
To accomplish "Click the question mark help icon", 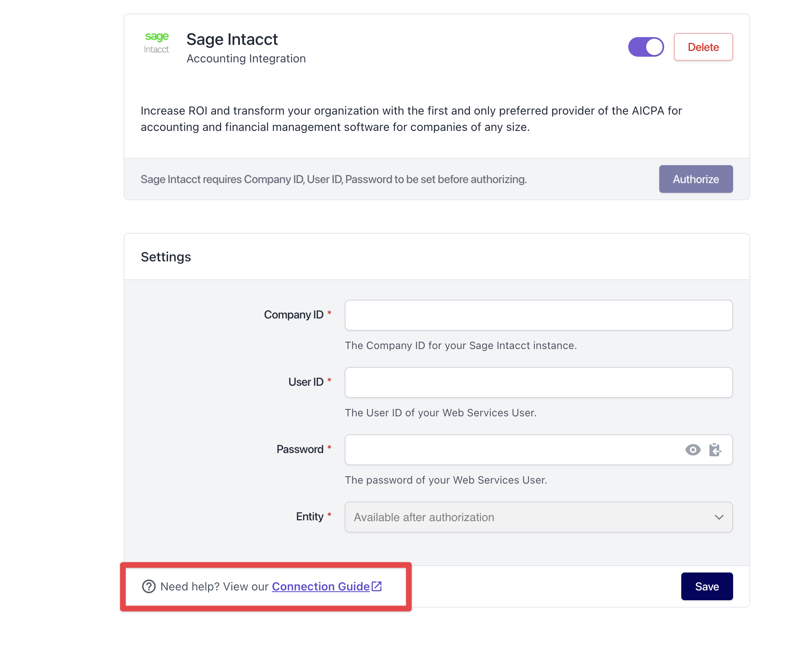I will [x=148, y=586].
